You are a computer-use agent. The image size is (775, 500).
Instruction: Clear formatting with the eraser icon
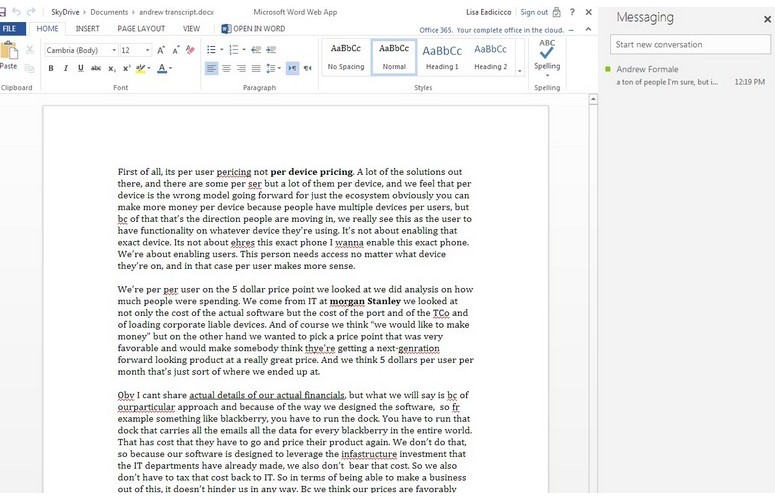[190, 50]
